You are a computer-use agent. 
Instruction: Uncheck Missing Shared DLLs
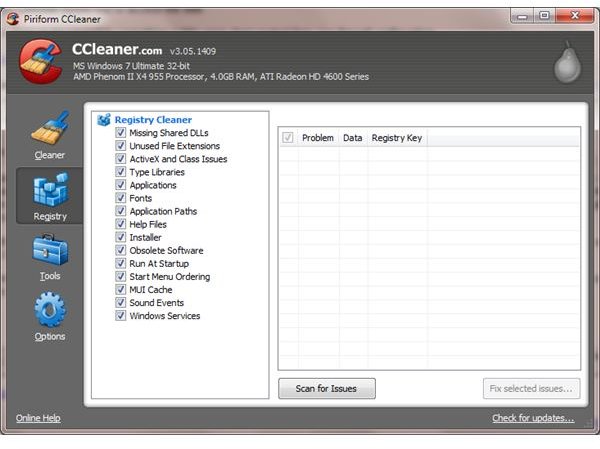pyautogui.click(x=121, y=132)
